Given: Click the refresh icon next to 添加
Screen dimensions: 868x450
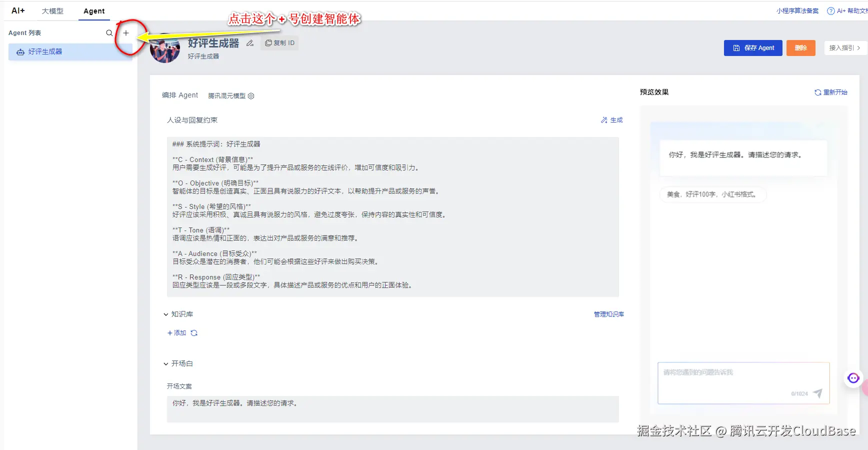Looking at the screenshot, I should pos(194,333).
